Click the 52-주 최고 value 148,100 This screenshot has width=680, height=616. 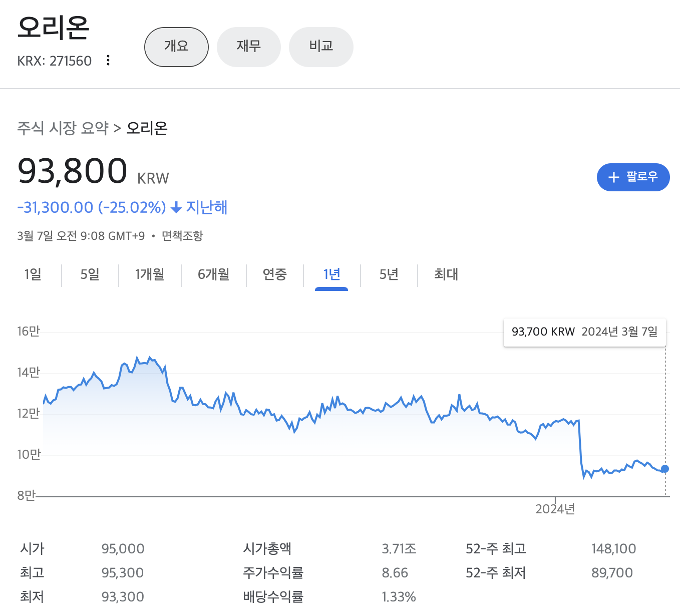[x=613, y=549]
